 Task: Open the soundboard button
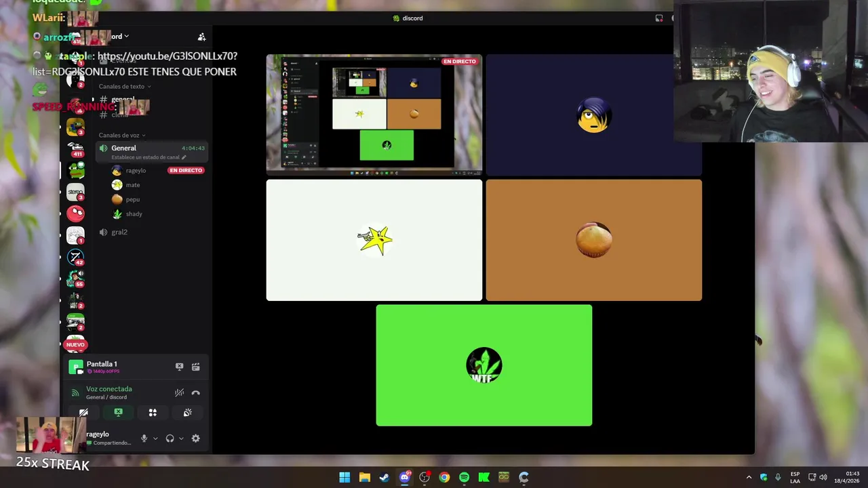coord(187,412)
